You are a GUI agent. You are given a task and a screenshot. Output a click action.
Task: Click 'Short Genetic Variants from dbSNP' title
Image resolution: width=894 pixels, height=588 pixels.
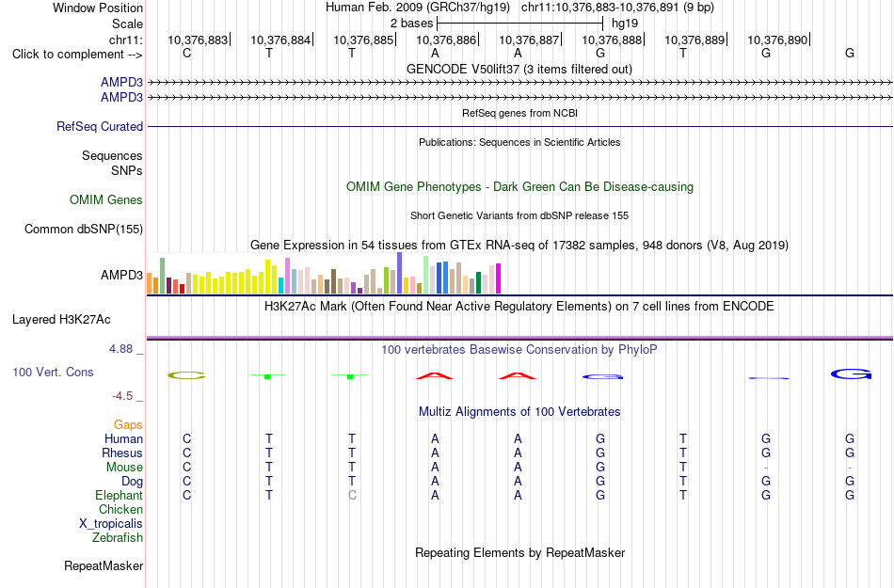519,216
